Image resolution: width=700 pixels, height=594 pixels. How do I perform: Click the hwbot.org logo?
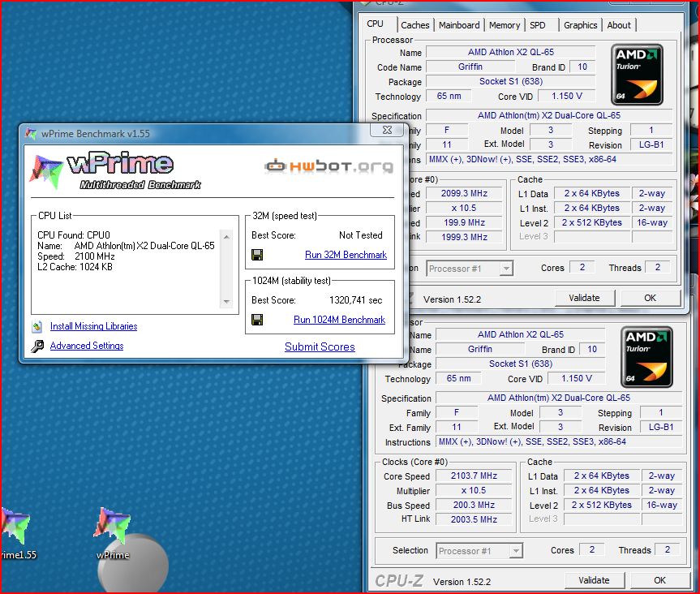pyautogui.click(x=329, y=166)
